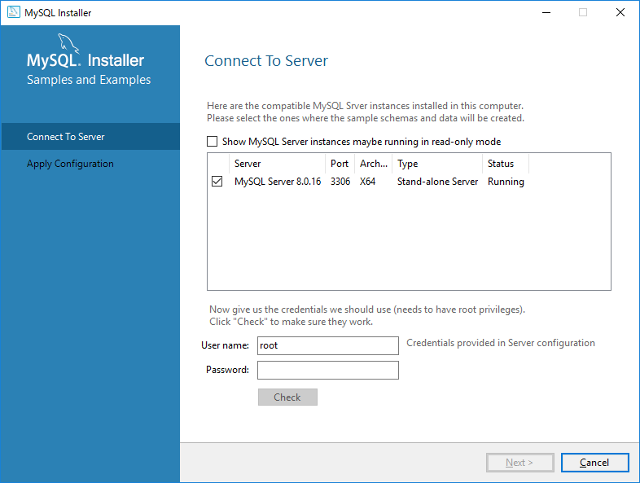Click the Arch column header
Image resolution: width=640 pixels, height=483 pixels.
[x=374, y=163]
